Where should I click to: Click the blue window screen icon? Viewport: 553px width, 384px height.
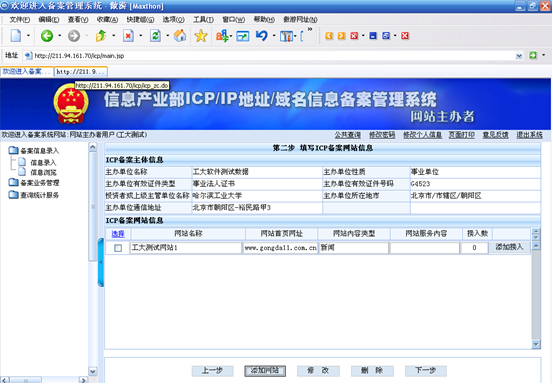(x=243, y=36)
